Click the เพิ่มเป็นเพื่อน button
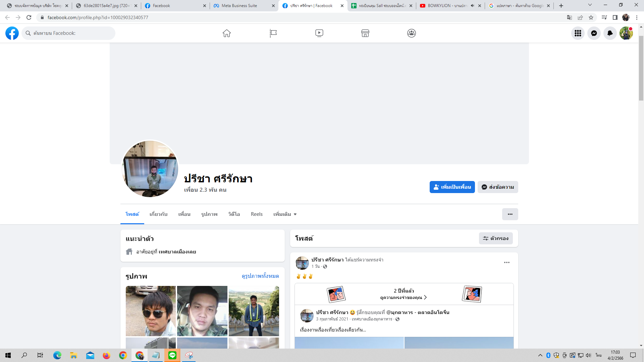This screenshot has height=362, width=644. [x=452, y=187]
